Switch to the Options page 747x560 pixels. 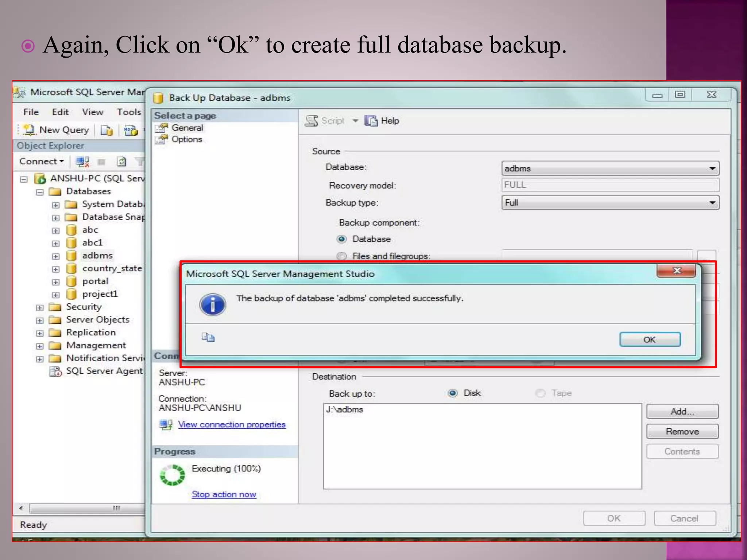[187, 139]
